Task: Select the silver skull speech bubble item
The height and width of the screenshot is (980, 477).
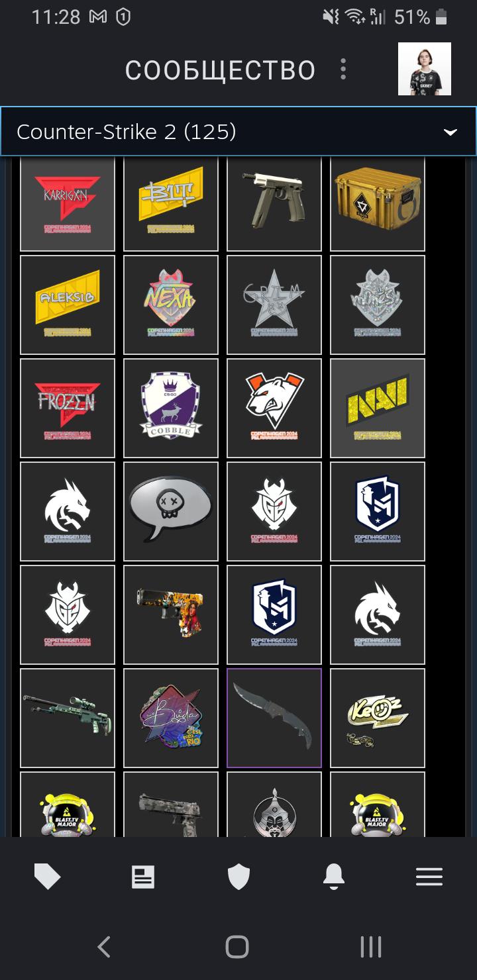Action: (x=171, y=512)
